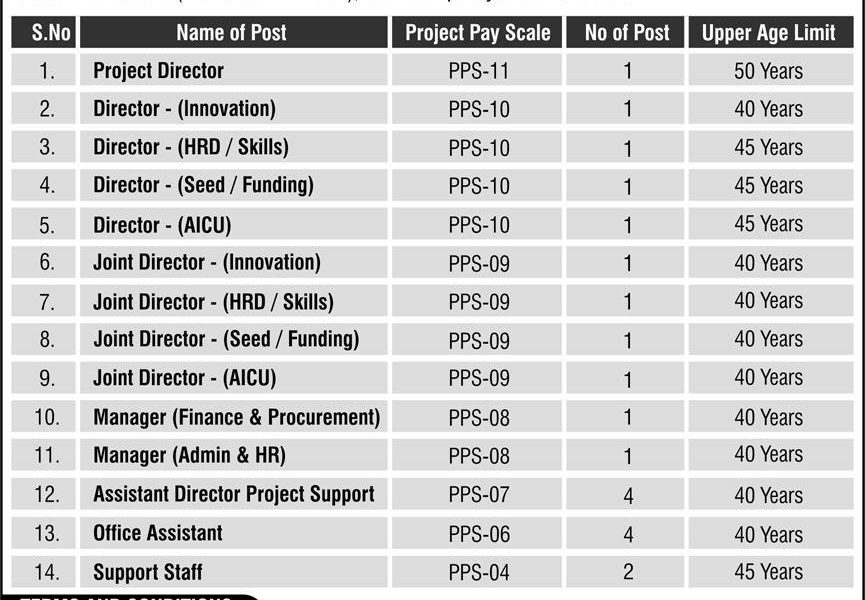Select the Manager (Admin & HR) cell
Screen dimensions: 865x600
(189, 455)
